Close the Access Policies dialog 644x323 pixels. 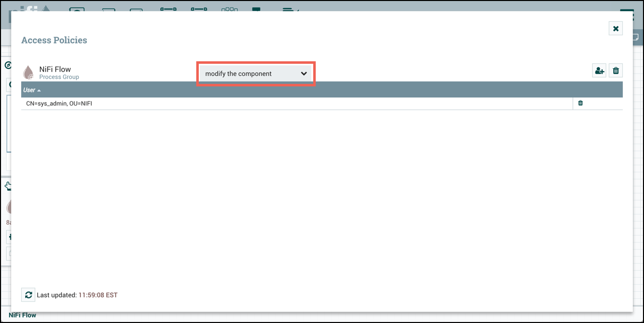(x=615, y=28)
